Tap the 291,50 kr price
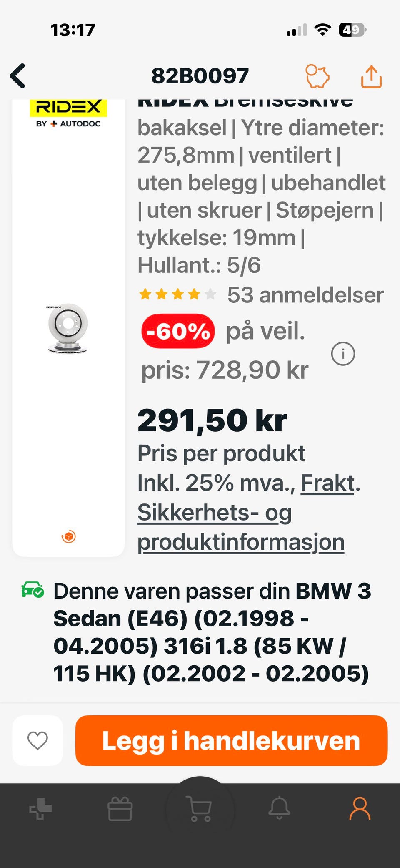The image size is (400, 868). (x=212, y=420)
